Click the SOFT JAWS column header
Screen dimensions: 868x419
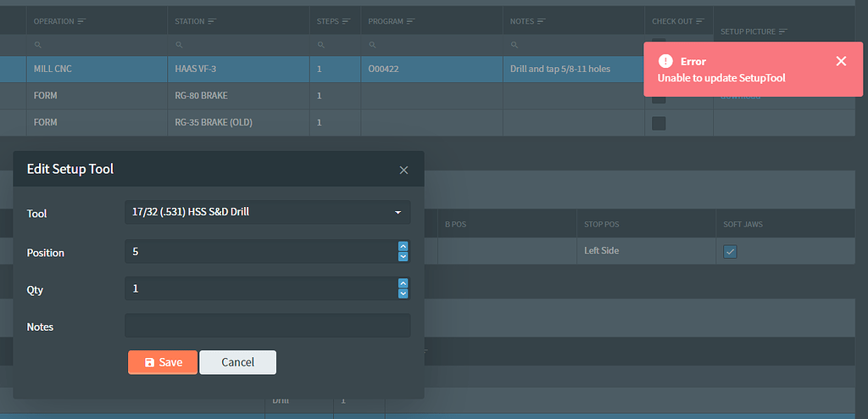[x=785, y=224]
